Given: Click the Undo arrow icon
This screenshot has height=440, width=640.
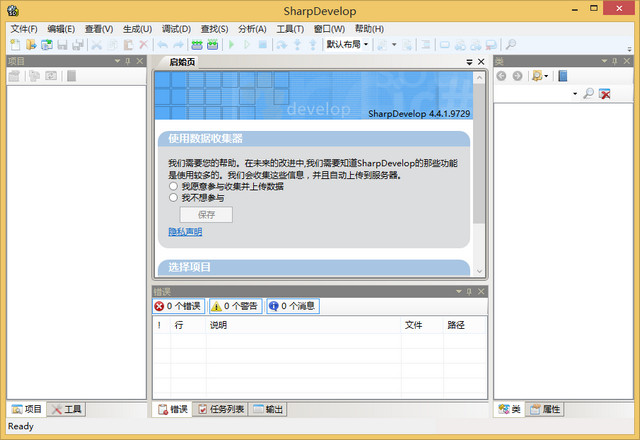Looking at the screenshot, I should pos(163,44).
